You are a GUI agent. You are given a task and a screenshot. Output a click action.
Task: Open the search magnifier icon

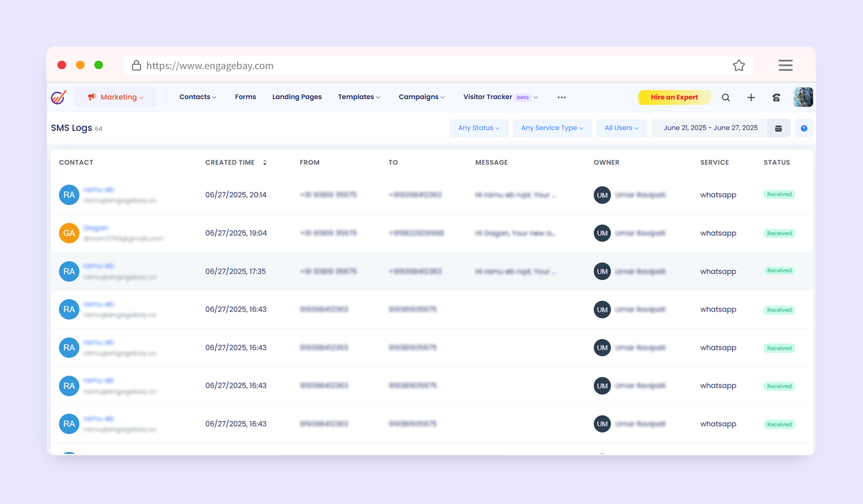coord(726,97)
